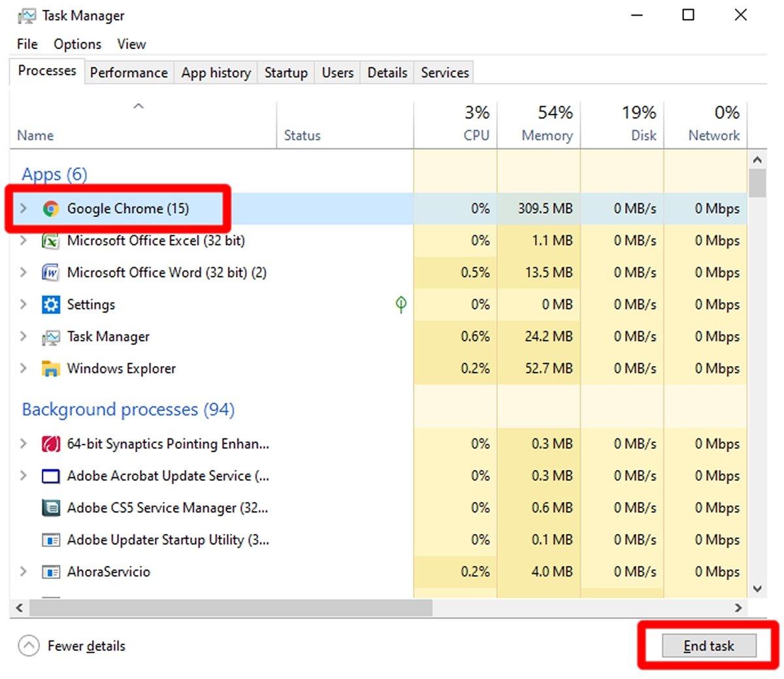Click the Apps (6) group heading

pos(54,174)
